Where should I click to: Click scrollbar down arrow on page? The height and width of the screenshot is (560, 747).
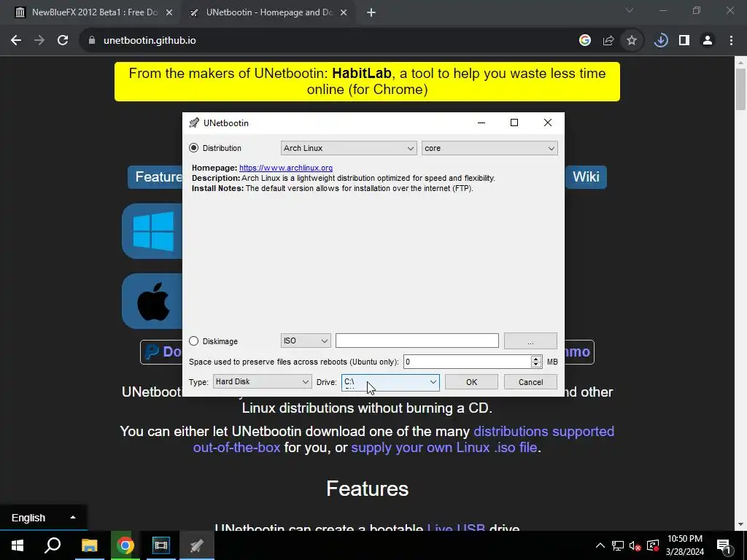pos(741,525)
